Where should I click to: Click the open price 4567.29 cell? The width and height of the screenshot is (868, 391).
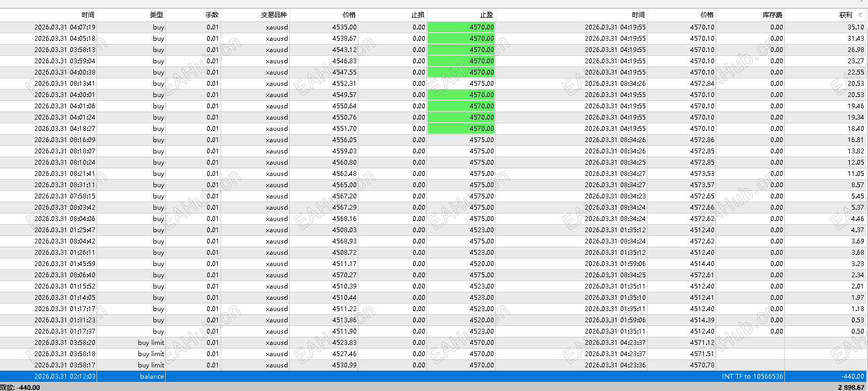click(344, 208)
